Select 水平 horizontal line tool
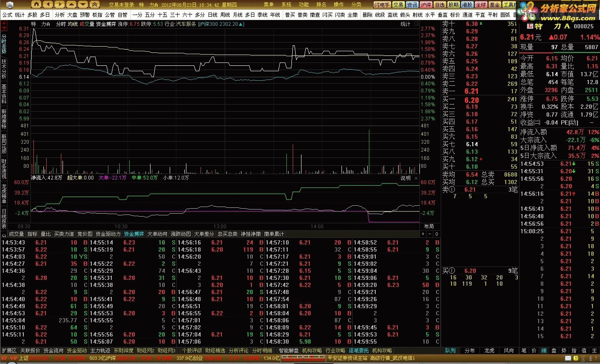 430,15
